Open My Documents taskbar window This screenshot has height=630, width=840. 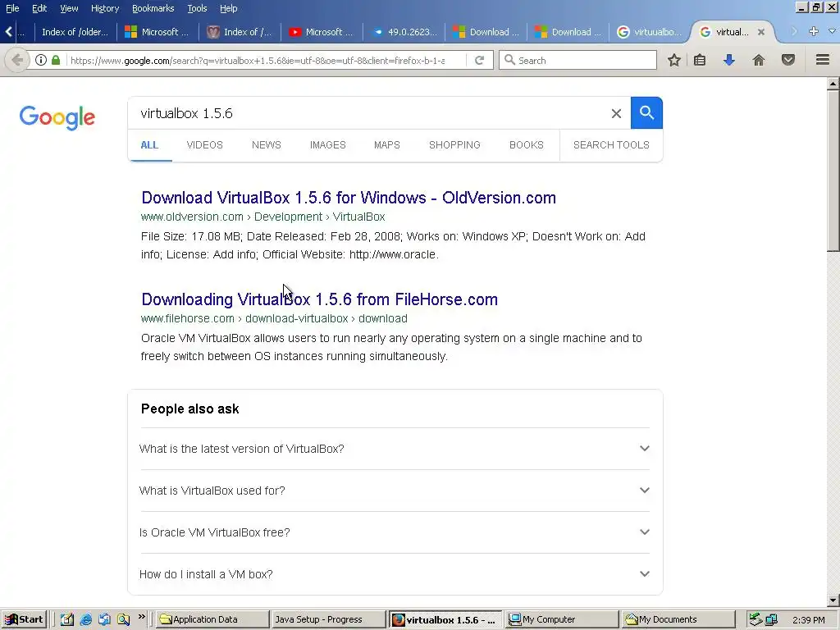pyautogui.click(x=678, y=619)
